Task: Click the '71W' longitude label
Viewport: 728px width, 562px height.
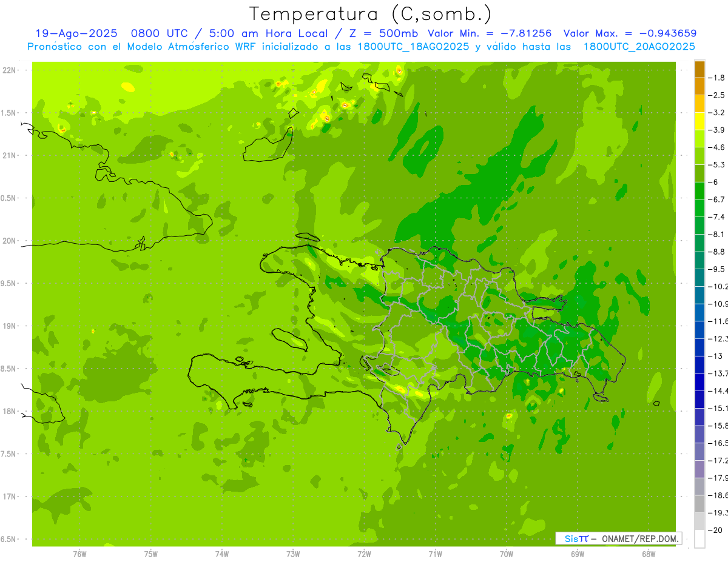Action: 435,554
